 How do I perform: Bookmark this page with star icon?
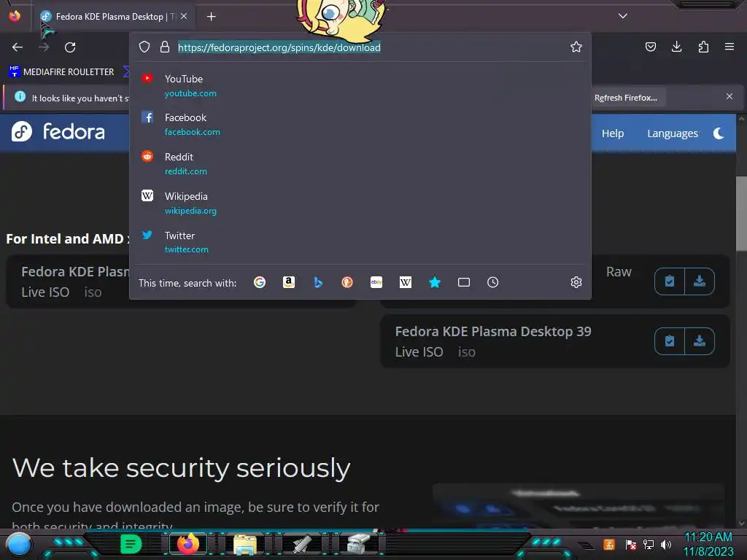[x=576, y=47]
